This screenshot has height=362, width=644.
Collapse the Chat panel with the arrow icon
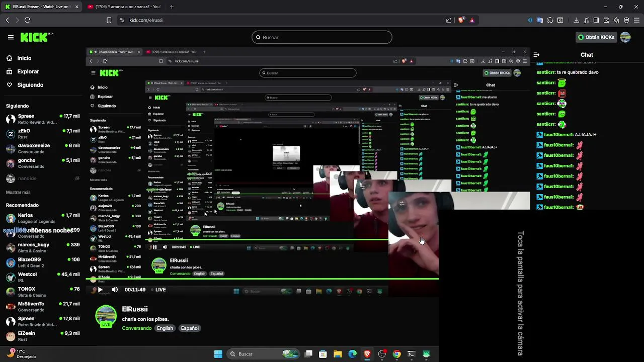pyautogui.click(x=536, y=55)
